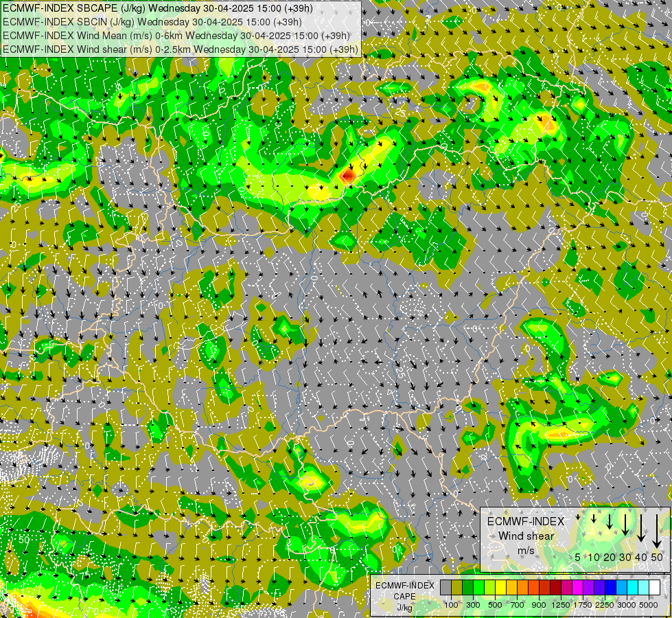Click the 1750 label on the CAPE scale
Image resolution: width=672 pixels, height=618 pixels.
pos(583,605)
